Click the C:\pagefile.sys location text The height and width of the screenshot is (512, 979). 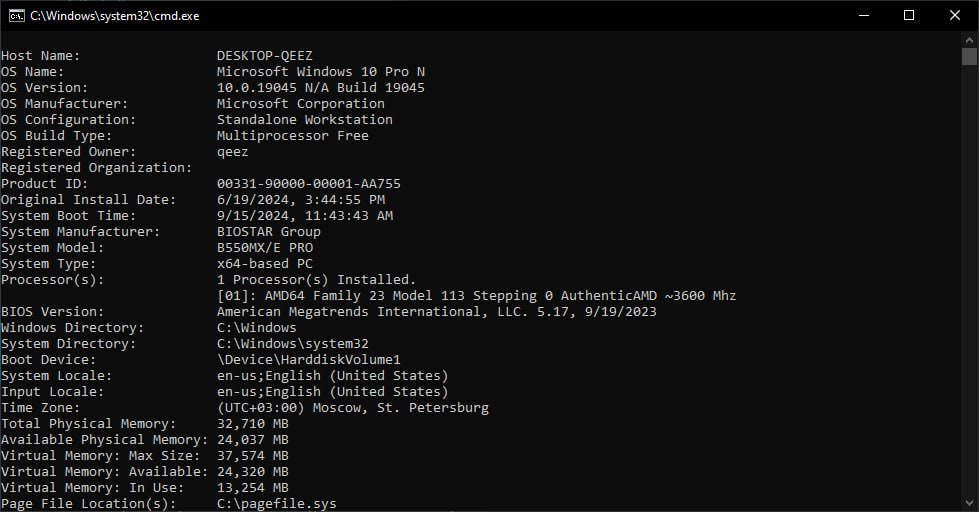[x=277, y=503]
